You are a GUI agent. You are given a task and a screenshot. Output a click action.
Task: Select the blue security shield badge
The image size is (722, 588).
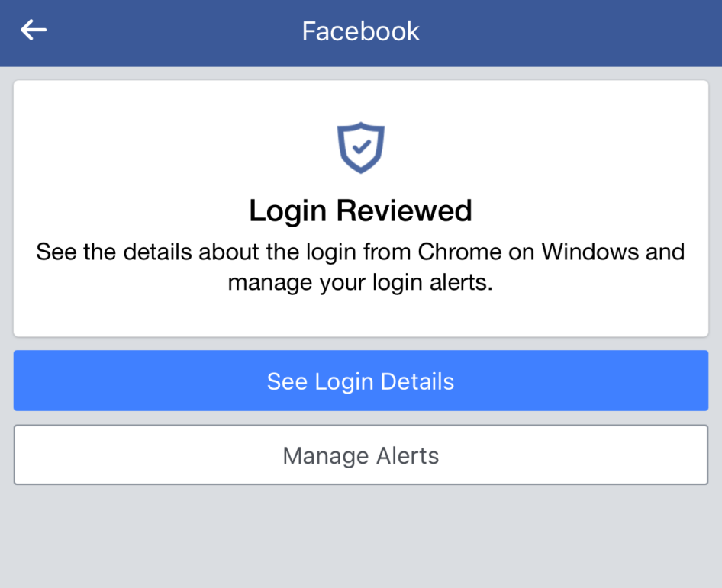tap(361, 147)
